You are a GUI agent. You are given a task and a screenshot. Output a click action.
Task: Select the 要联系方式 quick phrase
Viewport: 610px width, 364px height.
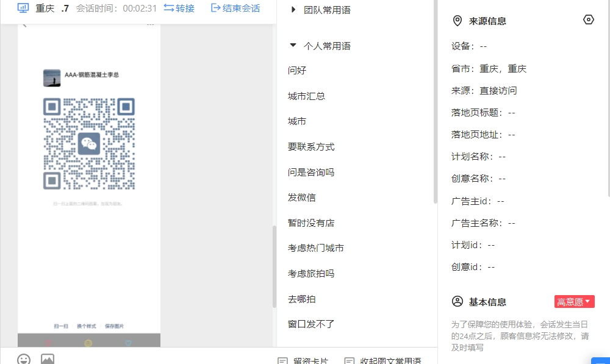311,146
